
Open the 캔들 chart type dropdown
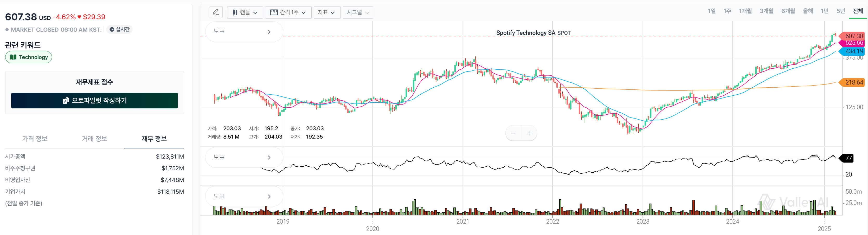245,12
